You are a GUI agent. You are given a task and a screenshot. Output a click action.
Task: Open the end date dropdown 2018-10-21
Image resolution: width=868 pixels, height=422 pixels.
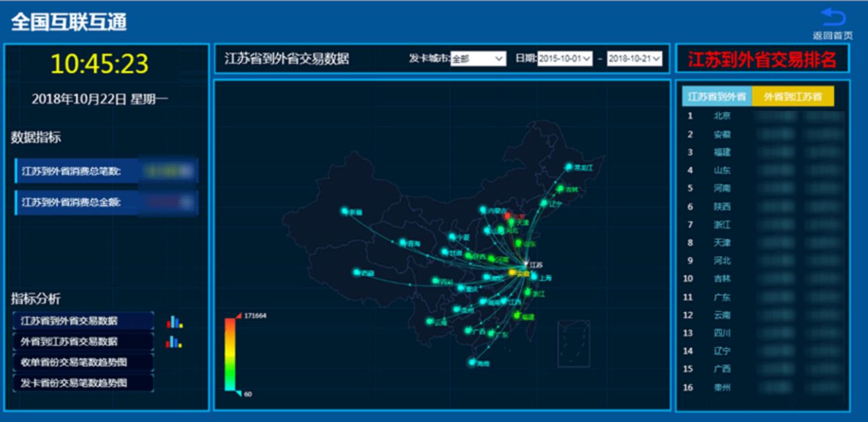tap(635, 59)
